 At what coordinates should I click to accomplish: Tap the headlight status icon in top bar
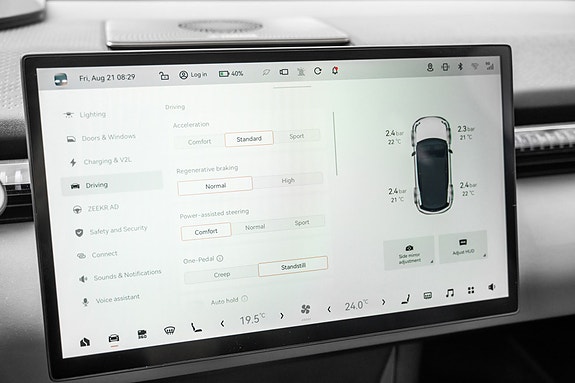[x=301, y=72]
